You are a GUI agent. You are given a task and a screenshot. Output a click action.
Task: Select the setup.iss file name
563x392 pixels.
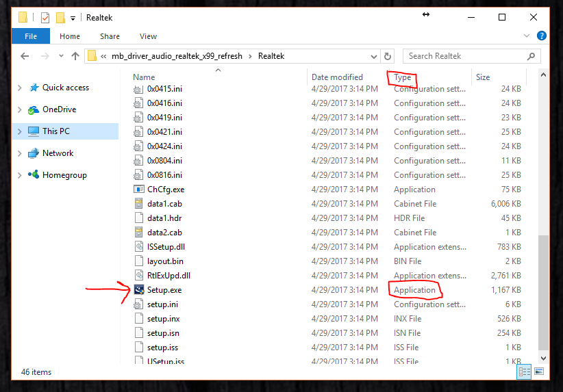click(x=162, y=348)
